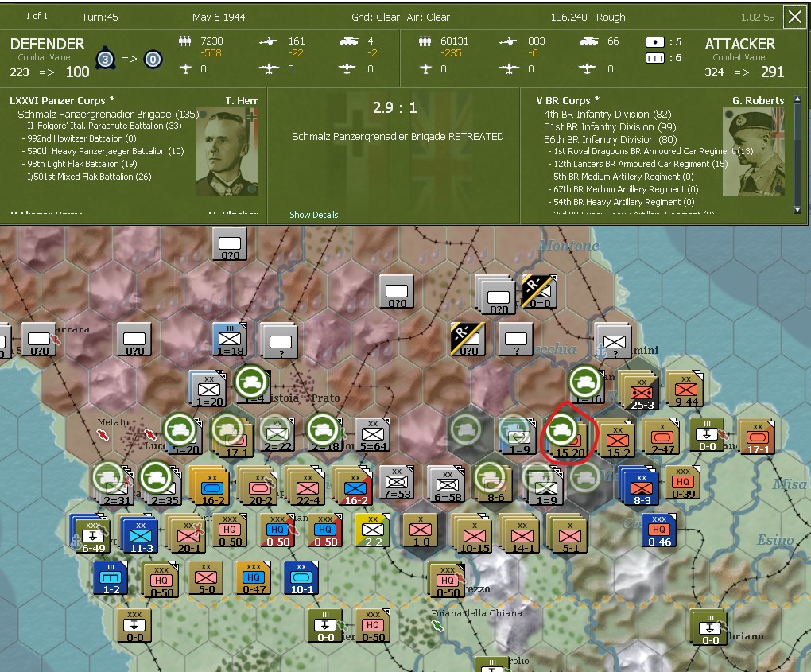Click the G. Roberts commander portrait
Screen dimensions: 811x672
coord(754,151)
